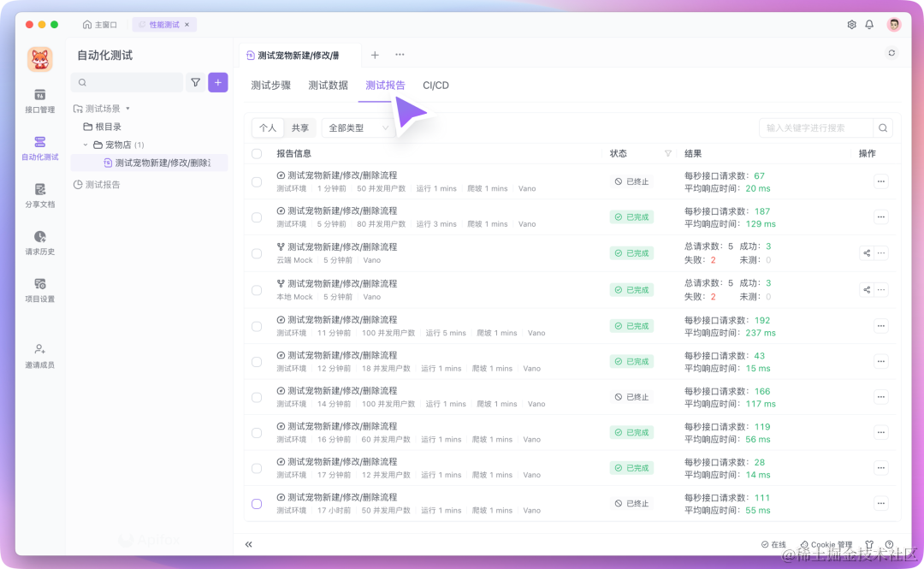Open 接口管理 in the left sidebar
The image size is (924, 569).
[x=39, y=101]
